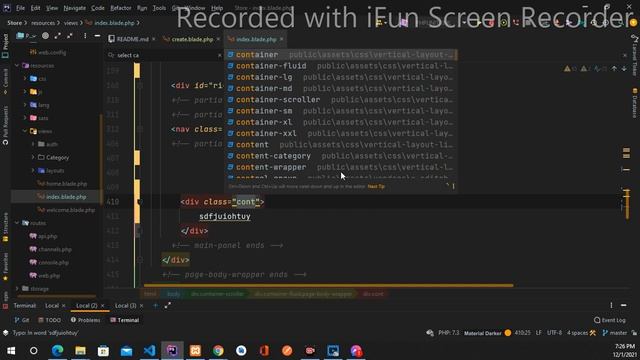Open web.php in routes folder
640x360 pixels.
coord(49,276)
